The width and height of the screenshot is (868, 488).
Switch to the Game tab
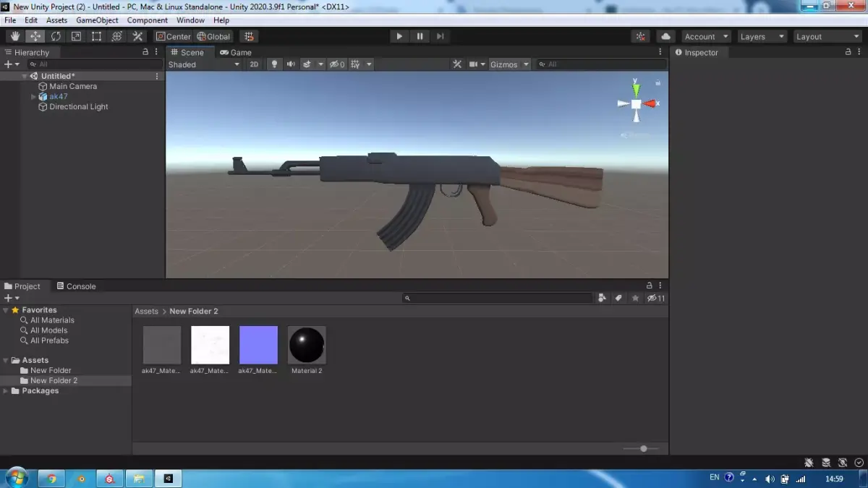tap(236, 52)
